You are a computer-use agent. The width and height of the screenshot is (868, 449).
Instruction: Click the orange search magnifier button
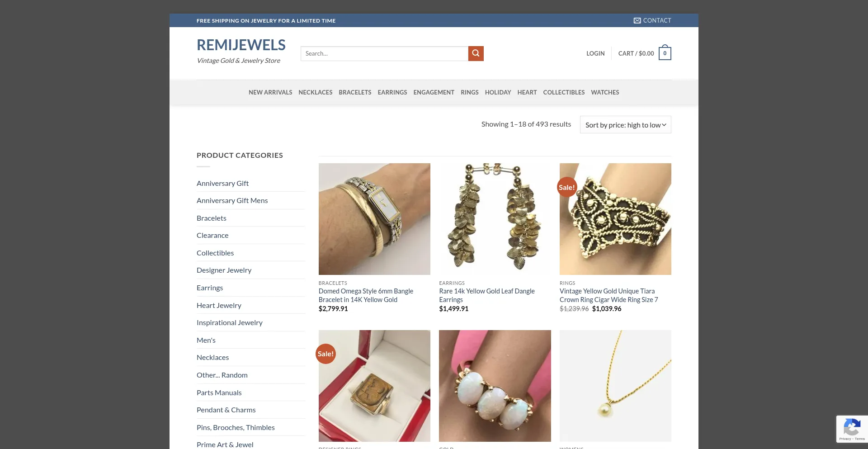(x=476, y=53)
